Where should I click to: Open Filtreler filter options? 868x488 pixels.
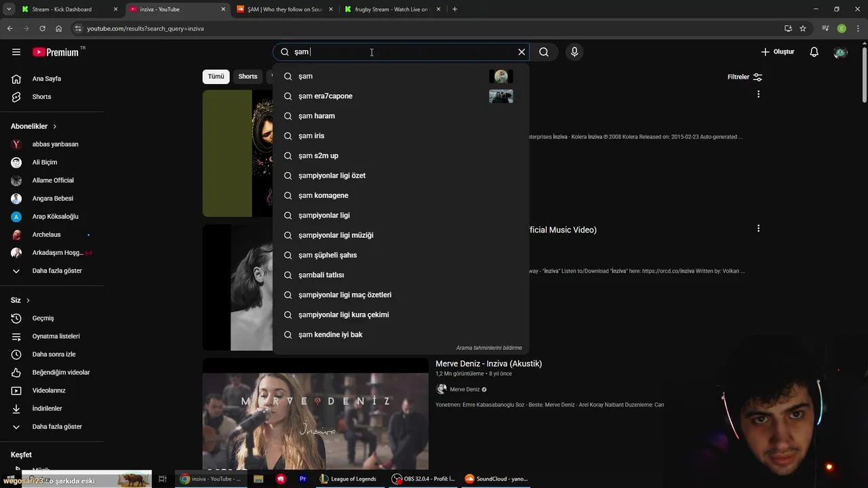tap(745, 77)
